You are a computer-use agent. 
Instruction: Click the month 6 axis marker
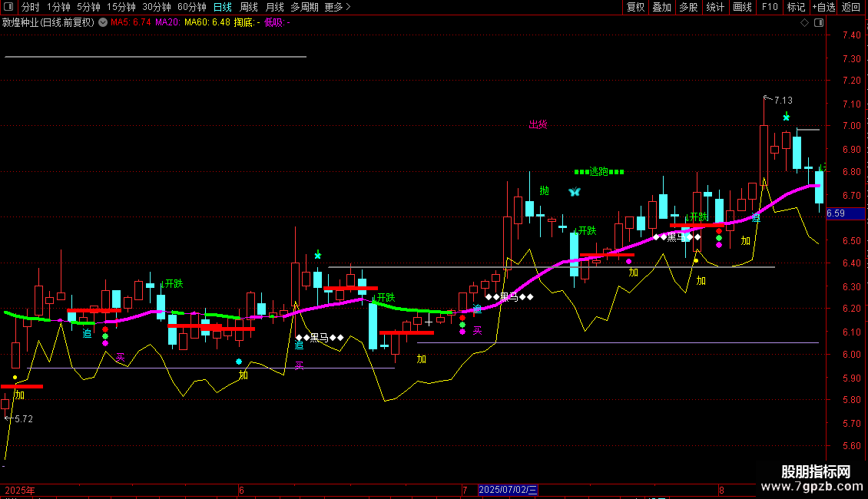[x=241, y=490]
